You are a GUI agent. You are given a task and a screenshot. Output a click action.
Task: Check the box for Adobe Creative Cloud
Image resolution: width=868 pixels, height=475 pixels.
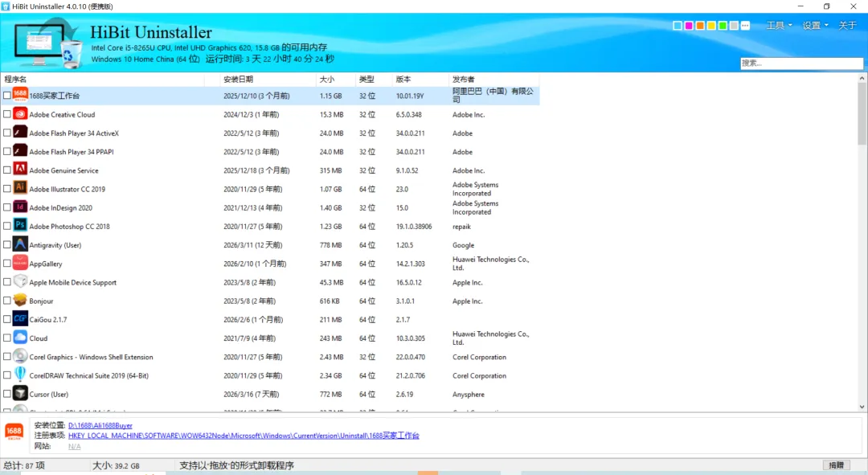pyautogui.click(x=6, y=114)
